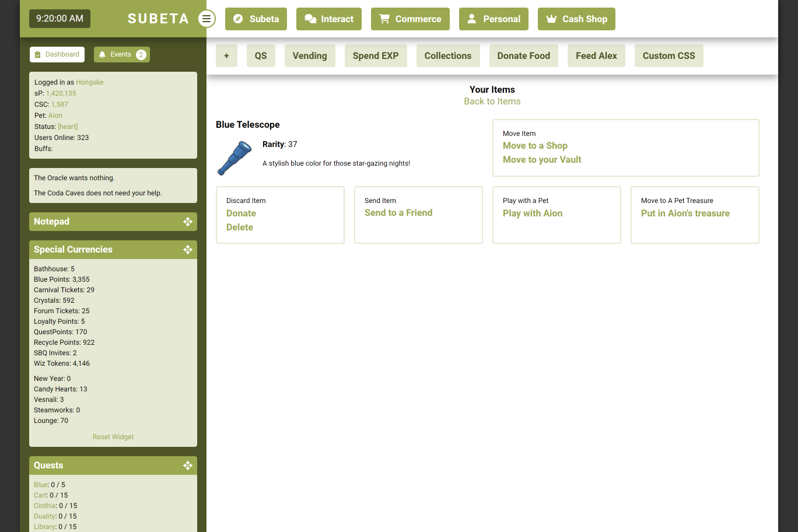Image resolution: width=798 pixels, height=532 pixels.
Task: Choose Send to a Friend
Action: point(398,213)
